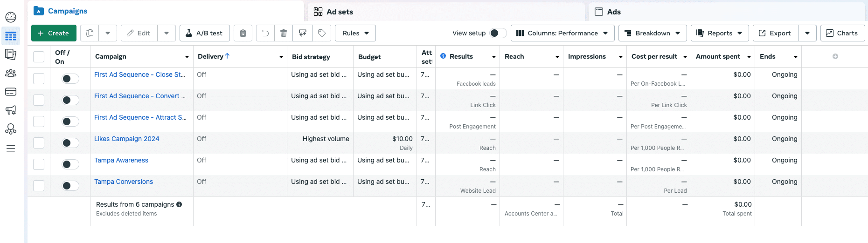868x243 pixels.
Task: Click the A/B test button
Action: [205, 33]
